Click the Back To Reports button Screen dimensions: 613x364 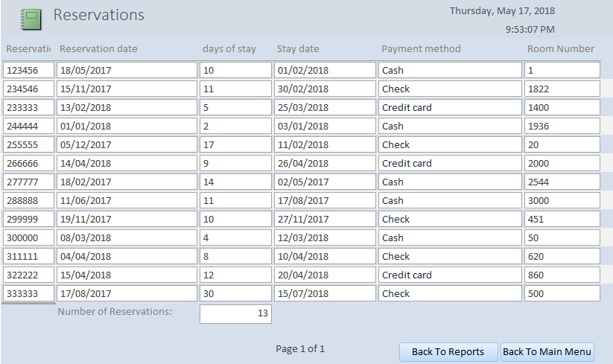(448, 352)
